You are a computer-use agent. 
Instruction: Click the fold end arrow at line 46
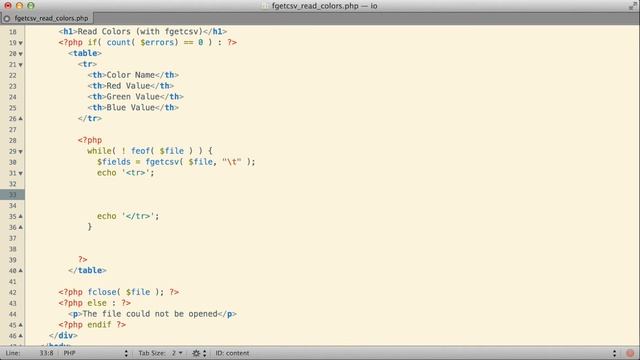click(20, 336)
